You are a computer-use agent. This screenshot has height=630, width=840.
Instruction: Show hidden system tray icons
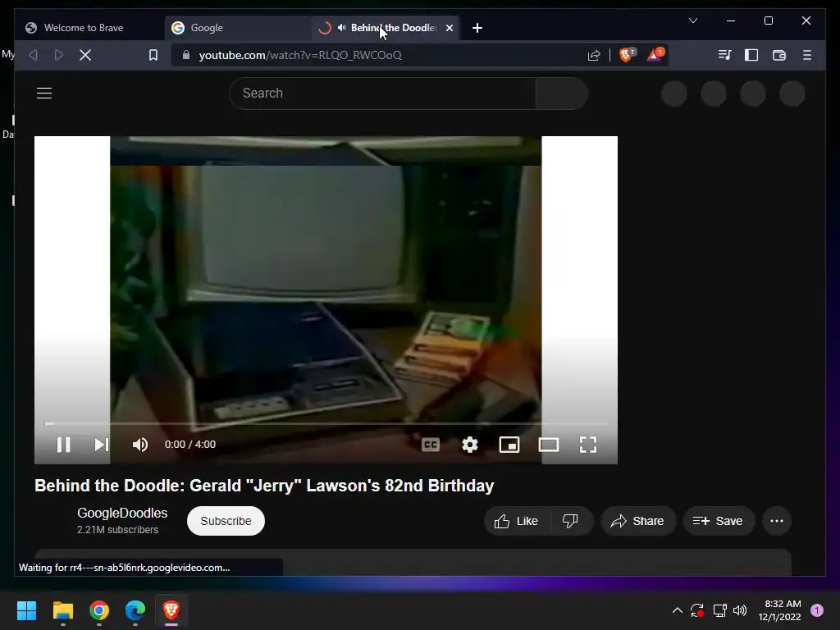[677, 610]
